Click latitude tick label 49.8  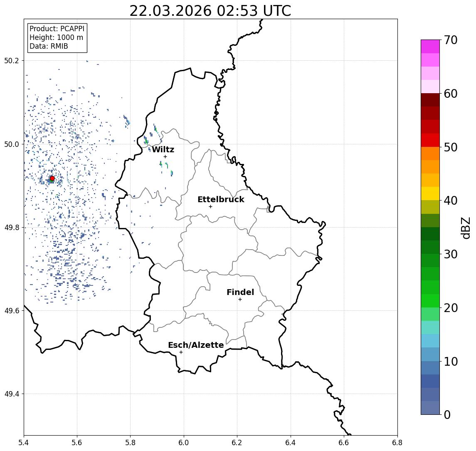pyautogui.click(x=11, y=228)
